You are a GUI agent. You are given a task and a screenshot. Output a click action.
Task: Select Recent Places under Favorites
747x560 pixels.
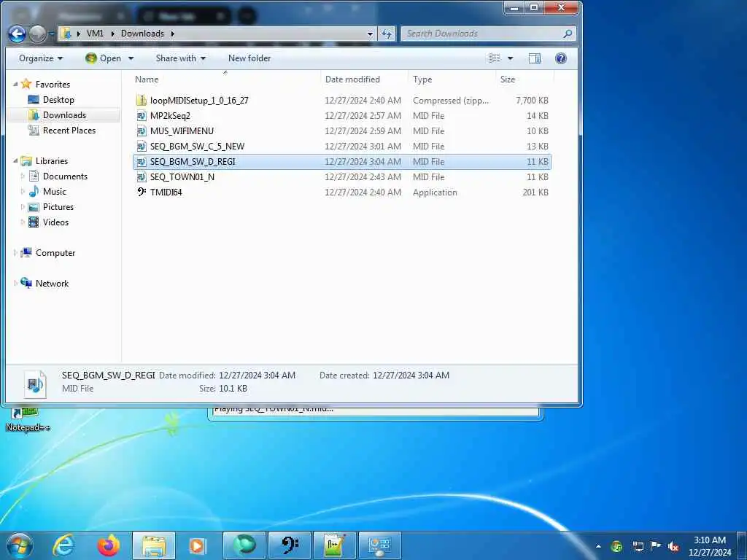(69, 130)
